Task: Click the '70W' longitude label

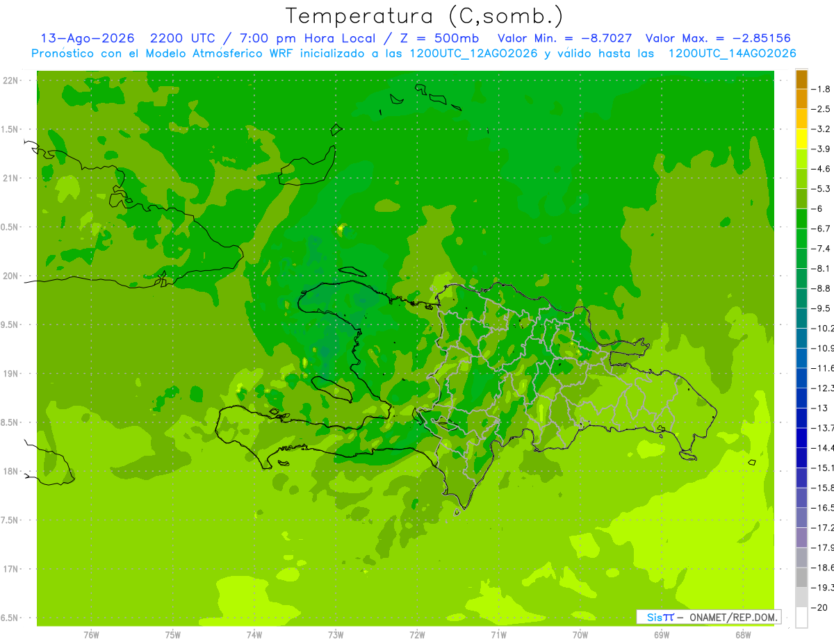Action: click(x=580, y=635)
